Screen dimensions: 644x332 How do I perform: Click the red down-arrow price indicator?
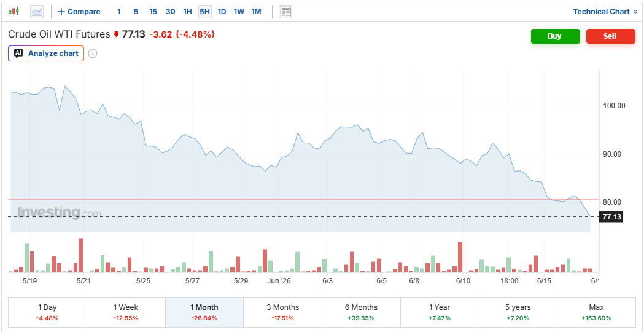click(116, 34)
